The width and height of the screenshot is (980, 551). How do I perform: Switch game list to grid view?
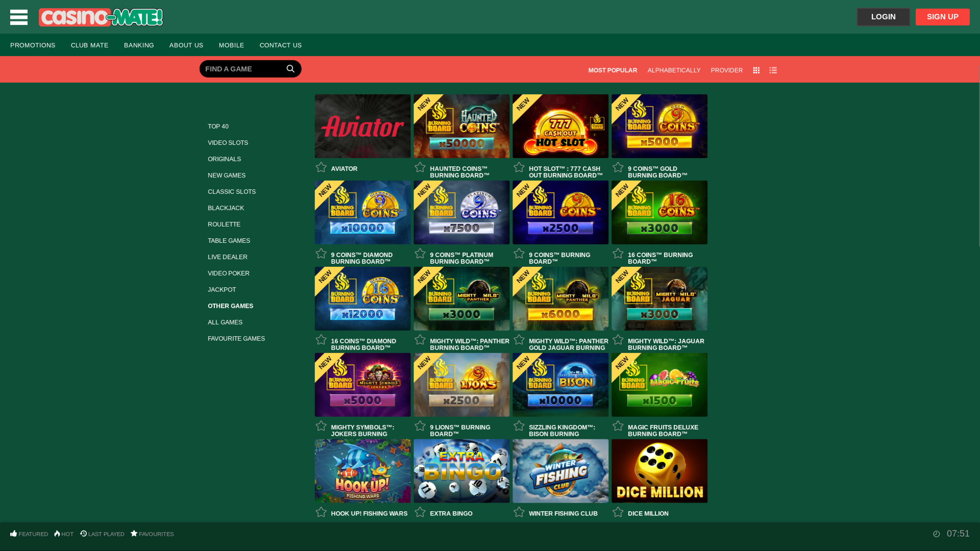[x=756, y=70]
